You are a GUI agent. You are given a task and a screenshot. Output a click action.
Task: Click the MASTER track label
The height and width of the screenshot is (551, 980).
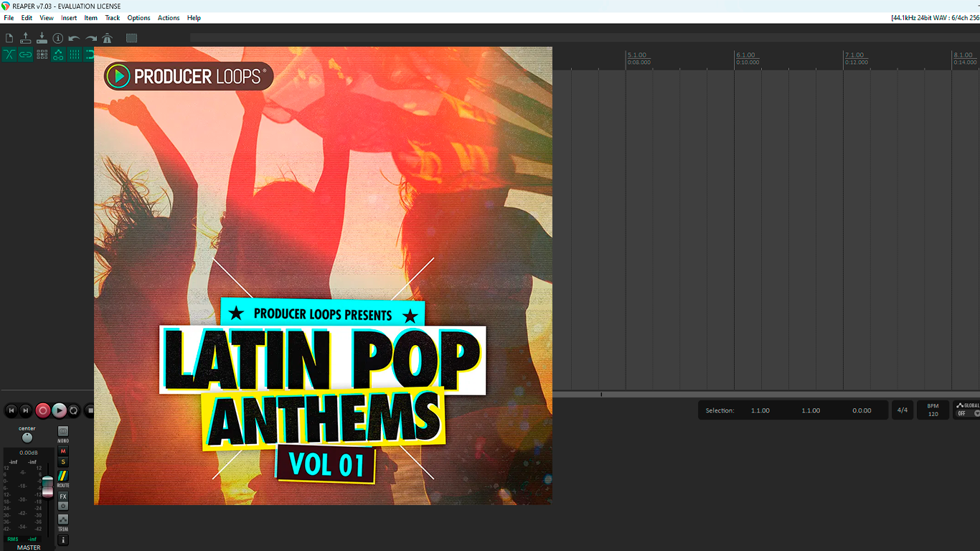pos(29,547)
